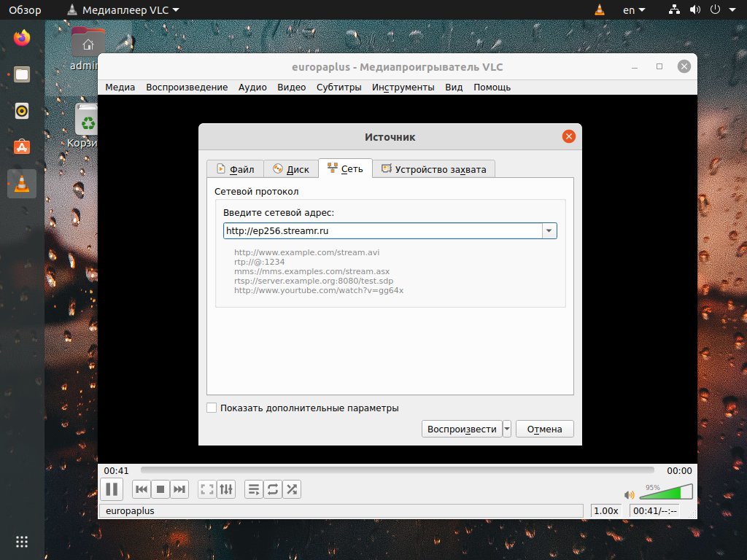Open the Инструменты menu

[403, 87]
